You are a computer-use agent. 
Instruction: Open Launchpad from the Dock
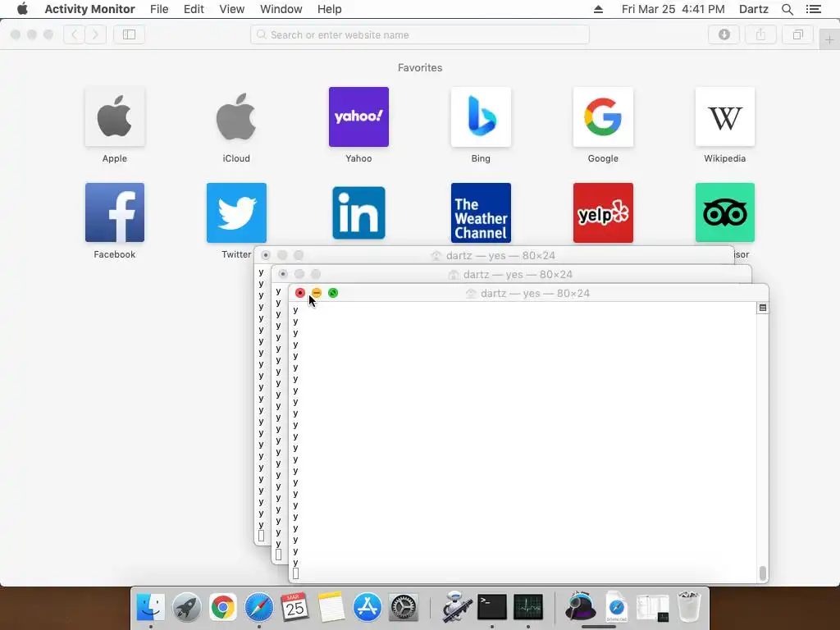click(x=186, y=608)
